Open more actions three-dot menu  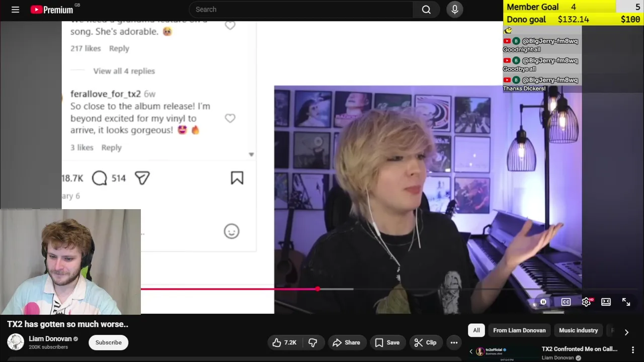454,342
